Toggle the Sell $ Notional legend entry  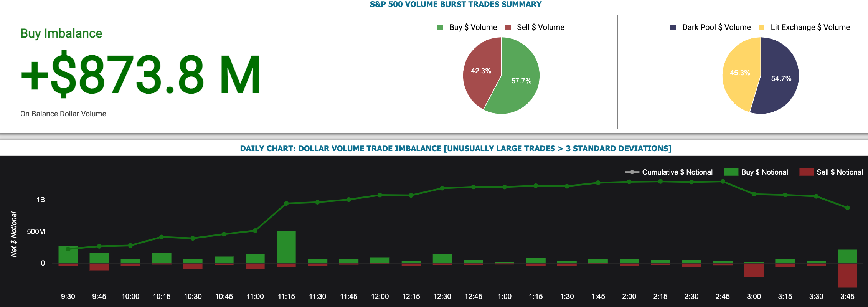831,172
